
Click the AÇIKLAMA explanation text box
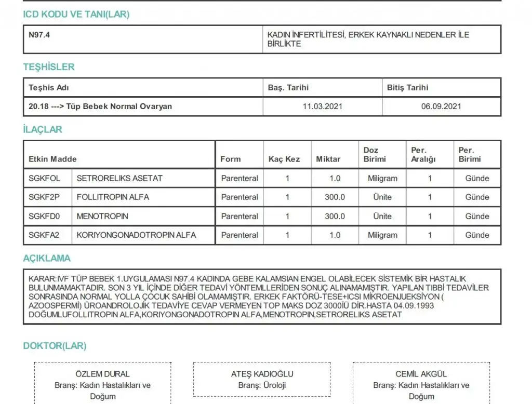coord(262,297)
